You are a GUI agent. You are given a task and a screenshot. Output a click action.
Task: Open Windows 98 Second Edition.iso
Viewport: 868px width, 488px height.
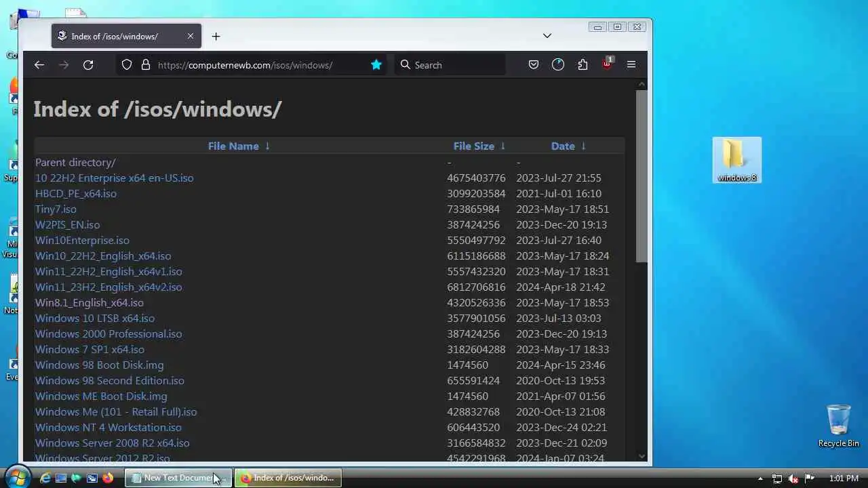[110, 381]
